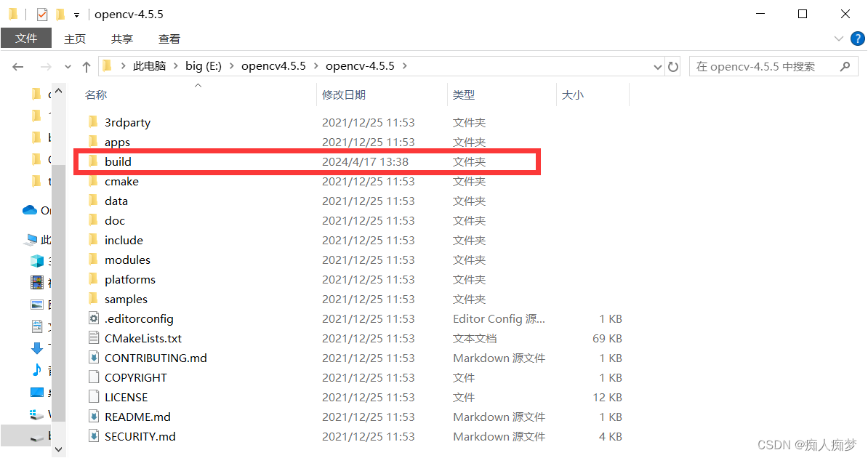Select the CMakeLists.txt file icon
This screenshot has height=458, width=868.
point(94,338)
